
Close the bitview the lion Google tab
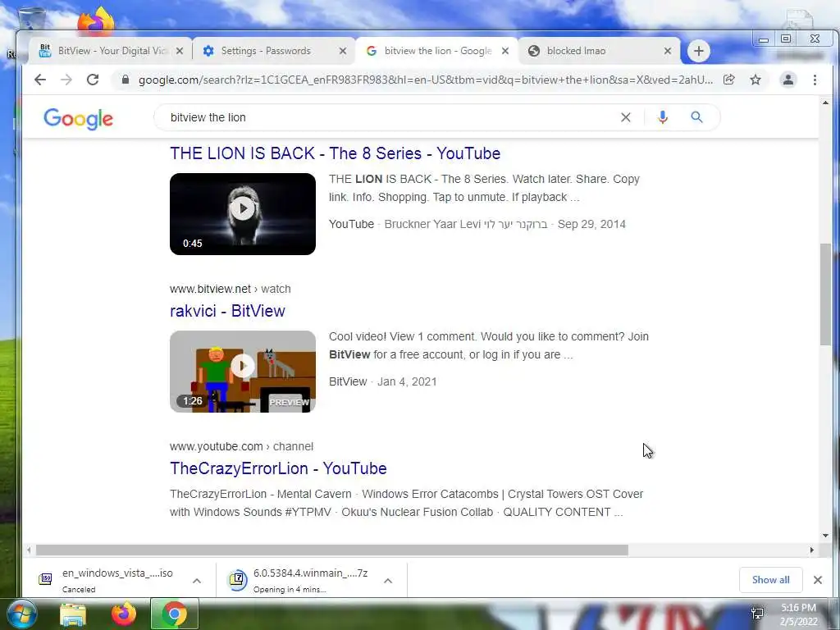[x=505, y=51]
